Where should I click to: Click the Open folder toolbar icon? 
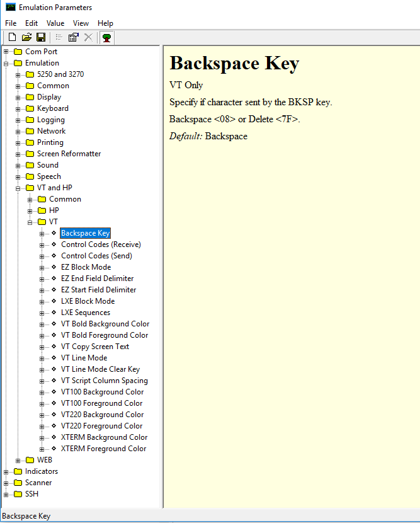point(26,37)
